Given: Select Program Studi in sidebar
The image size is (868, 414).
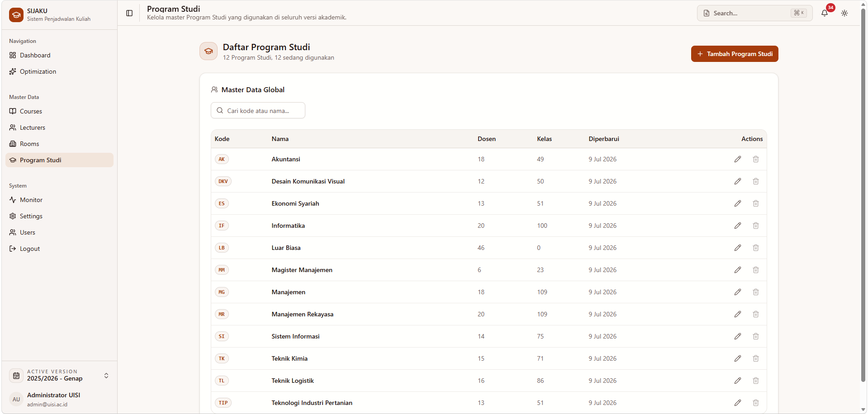Looking at the screenshot, I should pos(59,160).
